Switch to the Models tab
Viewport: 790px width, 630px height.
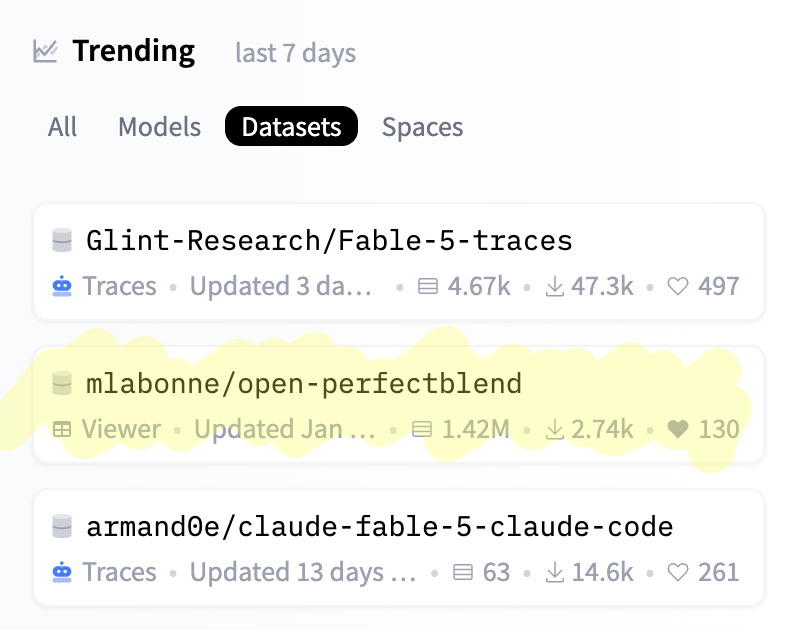159,127
